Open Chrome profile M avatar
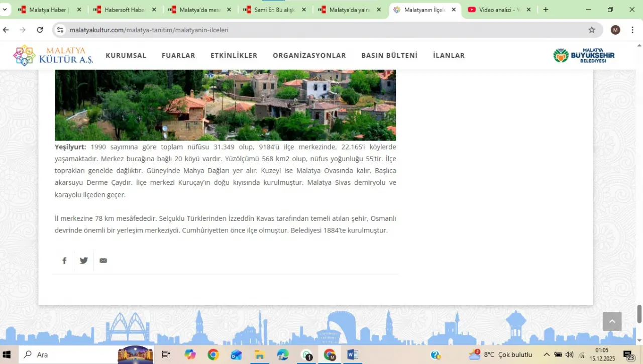Image resolution: width=643 pixels, height=364 pixels. (x=615, y=30)
